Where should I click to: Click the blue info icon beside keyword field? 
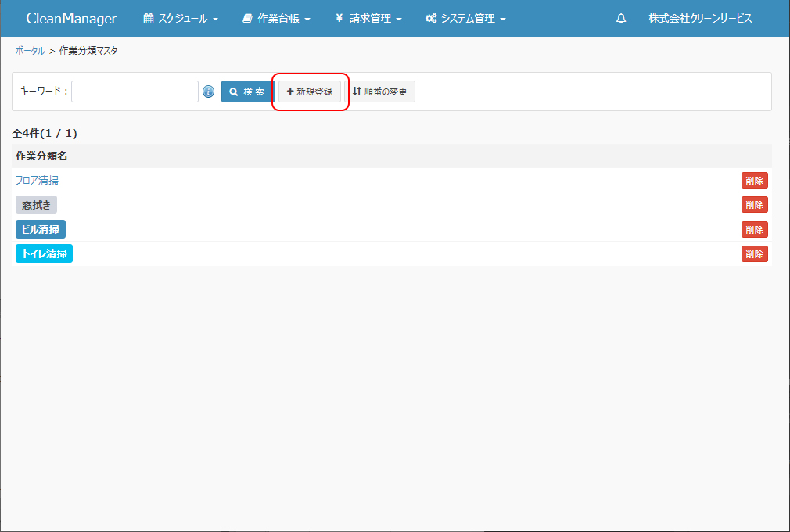pyautogui.click(x=208, y=92)
